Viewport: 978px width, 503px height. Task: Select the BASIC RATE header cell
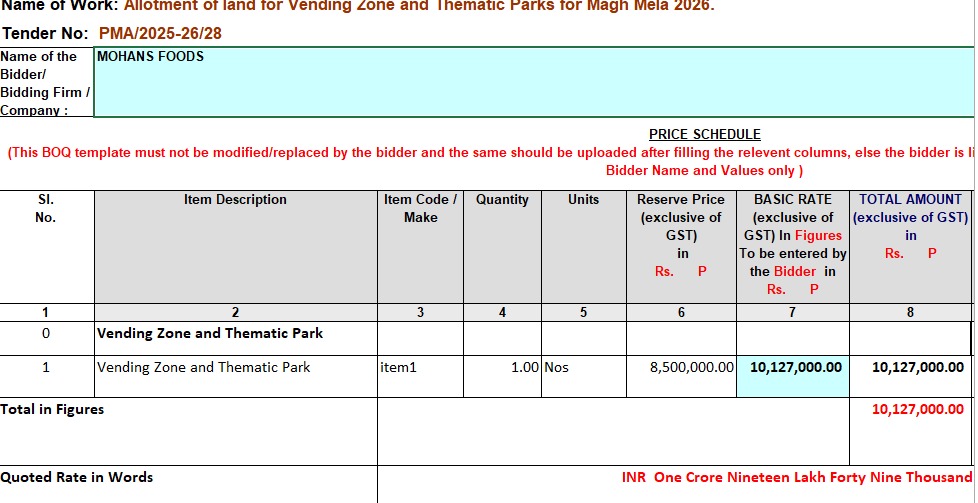click(792, 245)
